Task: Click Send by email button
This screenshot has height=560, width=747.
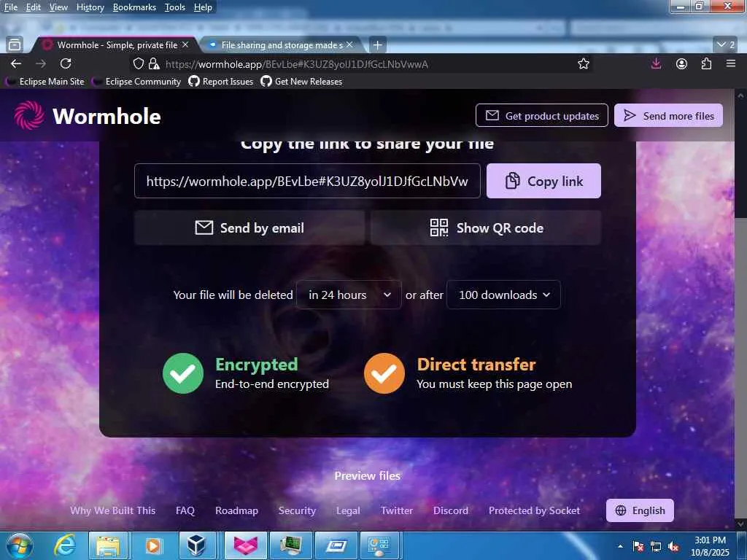Action: point(249,228)
